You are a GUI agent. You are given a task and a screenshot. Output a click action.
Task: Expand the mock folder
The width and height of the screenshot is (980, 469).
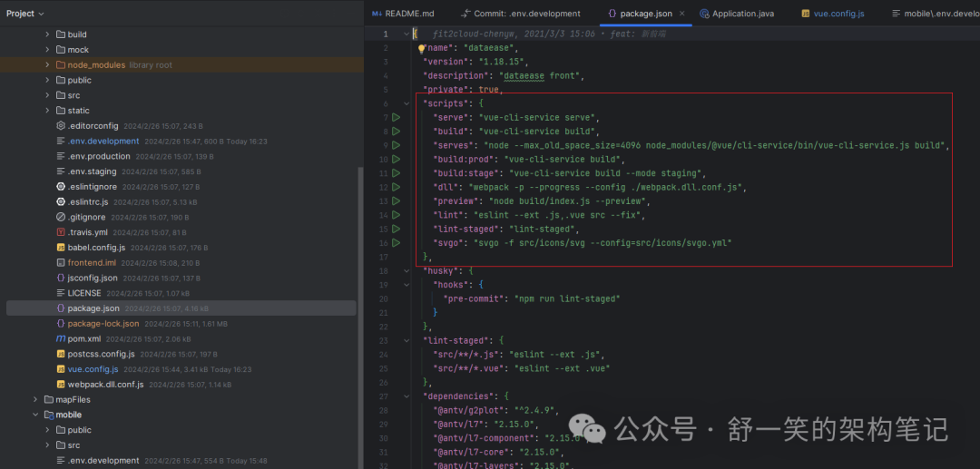click(x=47, y=49)
